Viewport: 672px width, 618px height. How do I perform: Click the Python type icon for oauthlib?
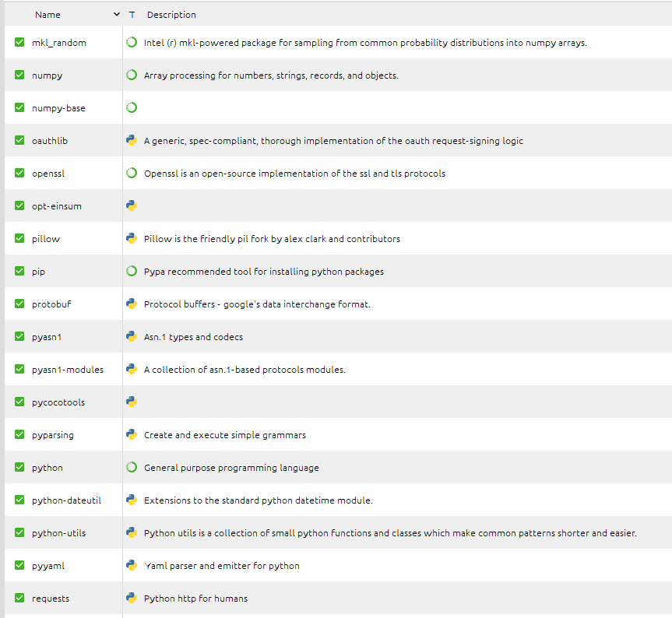click(132, 140)
